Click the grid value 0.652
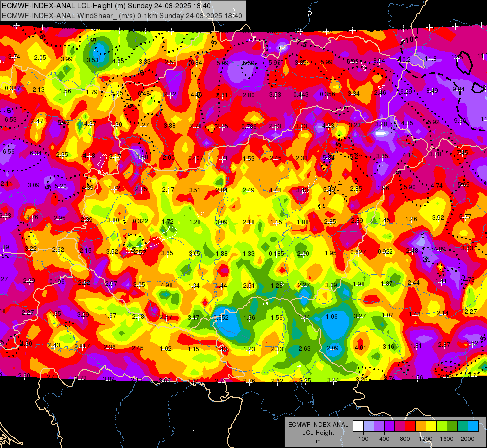This screenshot has width=487, height=448. [221, 318]
